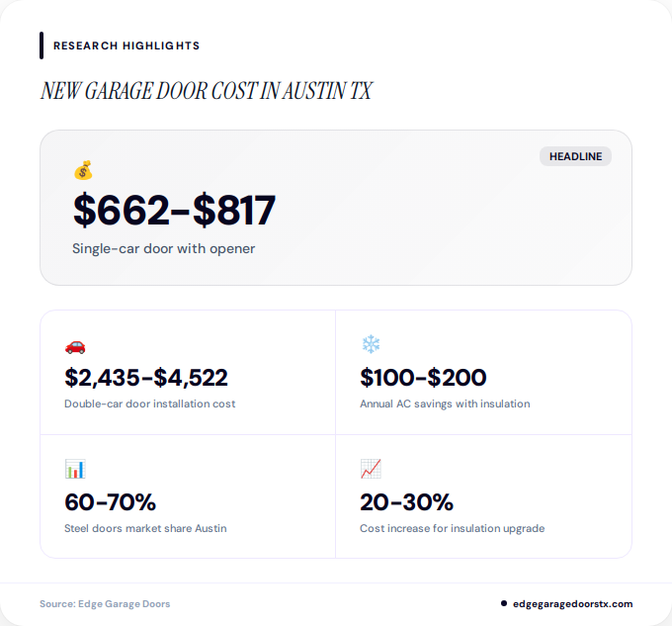Click the 60-70% statistic
Viewport: 672px width, 626px height.
(110, 501)
